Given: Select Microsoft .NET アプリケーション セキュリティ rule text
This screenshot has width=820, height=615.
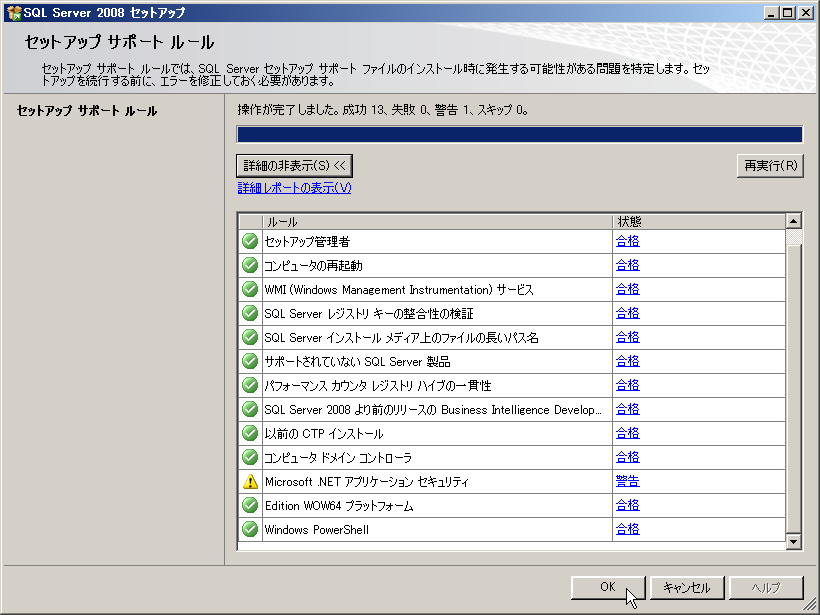Looking at the screenshot, I should (367, 482).
